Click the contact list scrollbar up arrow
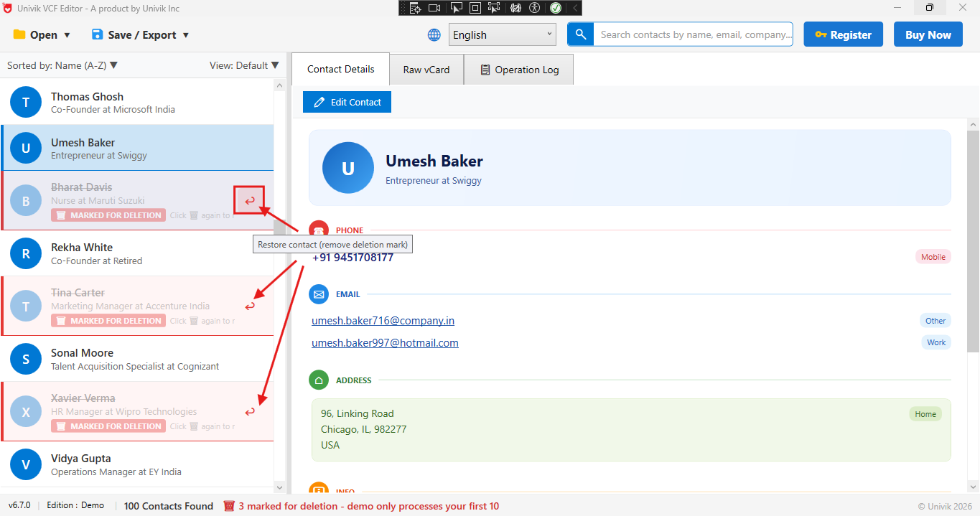Viewport: 980px width, 516px height. pyautogui.click(x=280, y=85)
